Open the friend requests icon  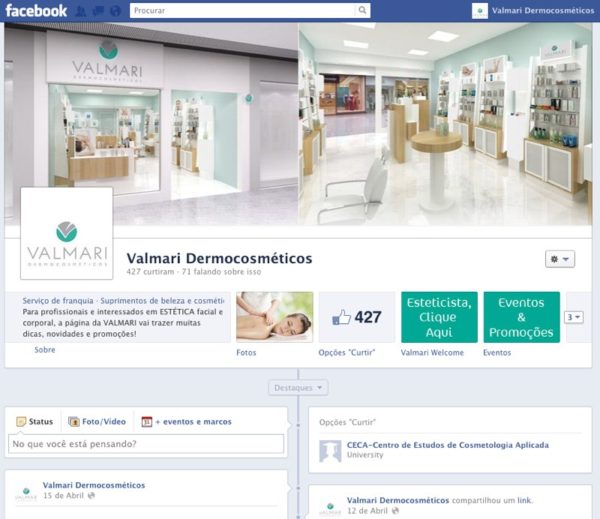[81, 11]
